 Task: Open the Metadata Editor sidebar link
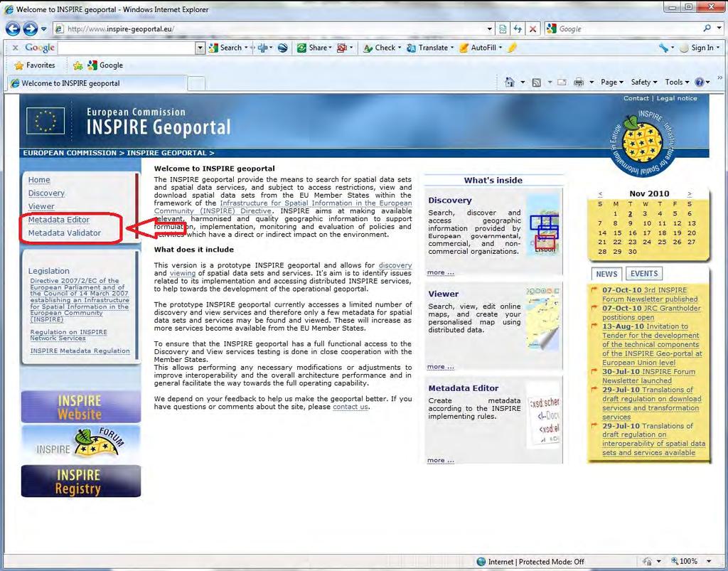[x=58, y=220]
